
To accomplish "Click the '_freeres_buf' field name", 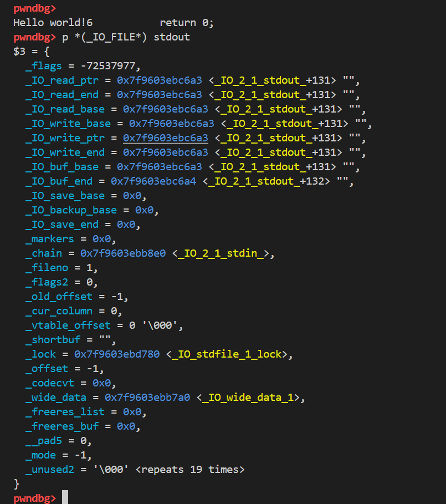I will click(x=62, y=426).
